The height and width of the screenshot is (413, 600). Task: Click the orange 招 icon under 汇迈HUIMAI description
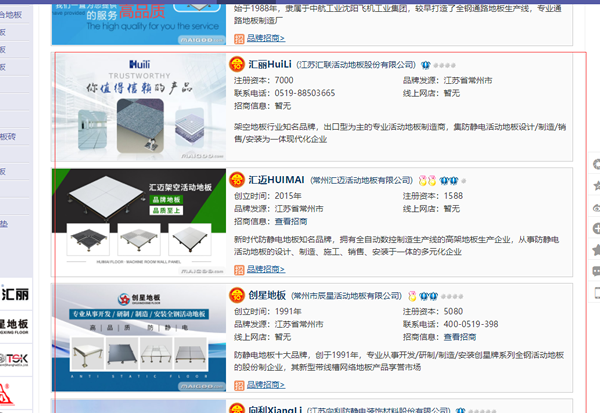click(x=239, y=269)
